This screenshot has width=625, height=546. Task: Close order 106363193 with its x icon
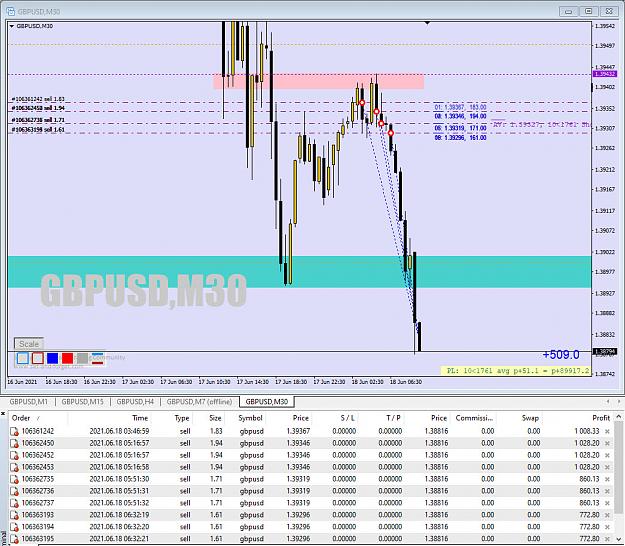(x=607, y=515)
